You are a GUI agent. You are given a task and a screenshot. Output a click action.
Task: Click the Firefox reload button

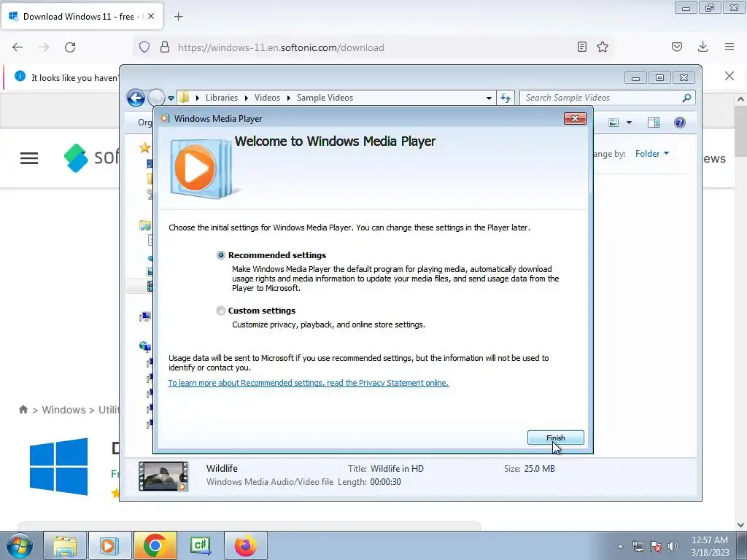(x=70, y=47)
